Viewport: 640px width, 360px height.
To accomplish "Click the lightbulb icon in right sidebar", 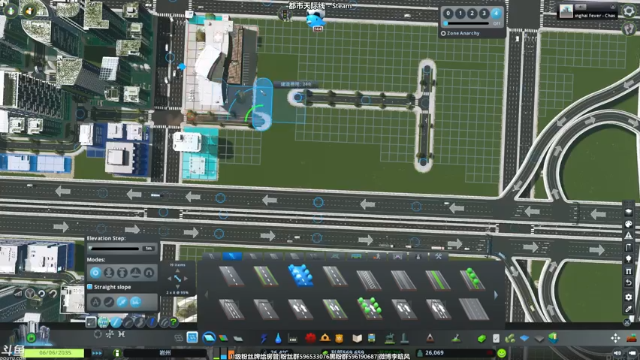I will pyautogui.click(x=629, y=259).
